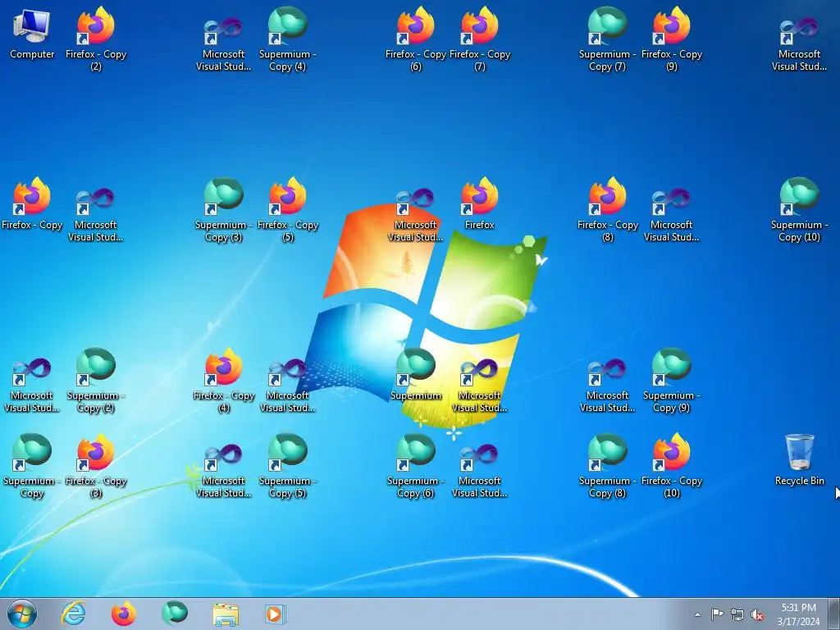
Task: Open Windows Media Player from the taskbar
Action: [x=276, y=614]
